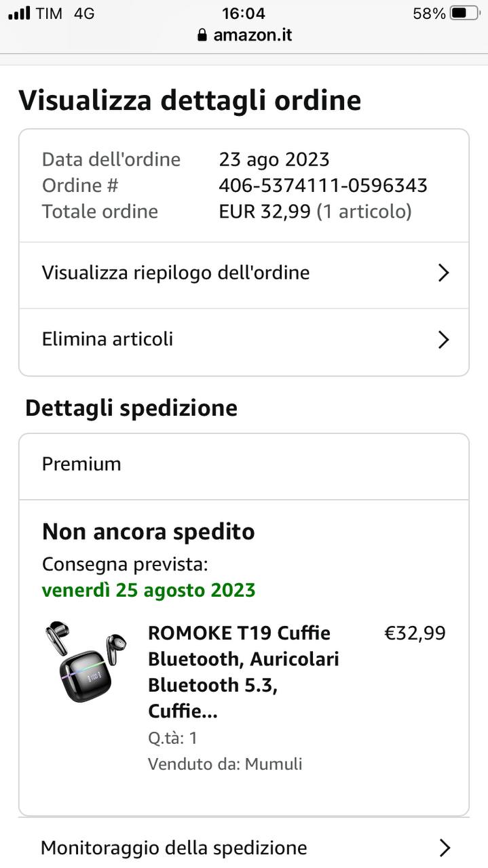This screenshot has width=488, height=868.
Task: Tap the delivery date venerdì 25 agosto 2023
Action: coord(149,590)
